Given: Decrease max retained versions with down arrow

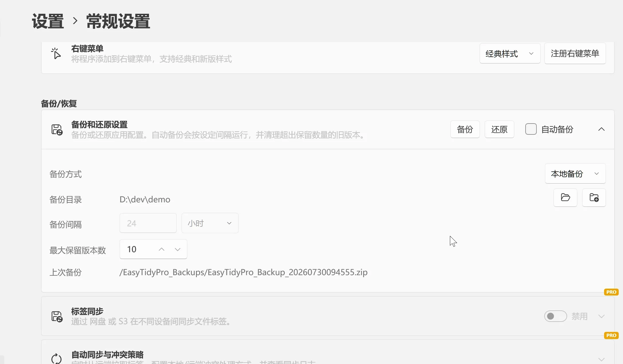Looking at the screenshot, I should point(178,249).
